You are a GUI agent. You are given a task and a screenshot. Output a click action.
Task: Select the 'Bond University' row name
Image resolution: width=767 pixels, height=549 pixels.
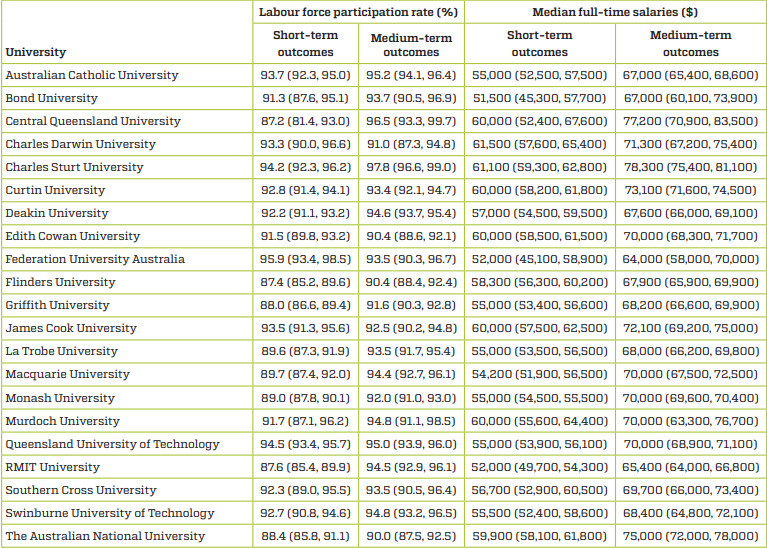tap(51, 98)
